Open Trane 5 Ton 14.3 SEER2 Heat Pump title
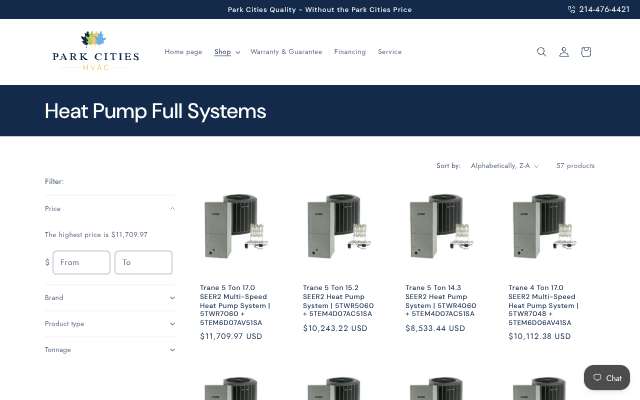 (441, 301)
